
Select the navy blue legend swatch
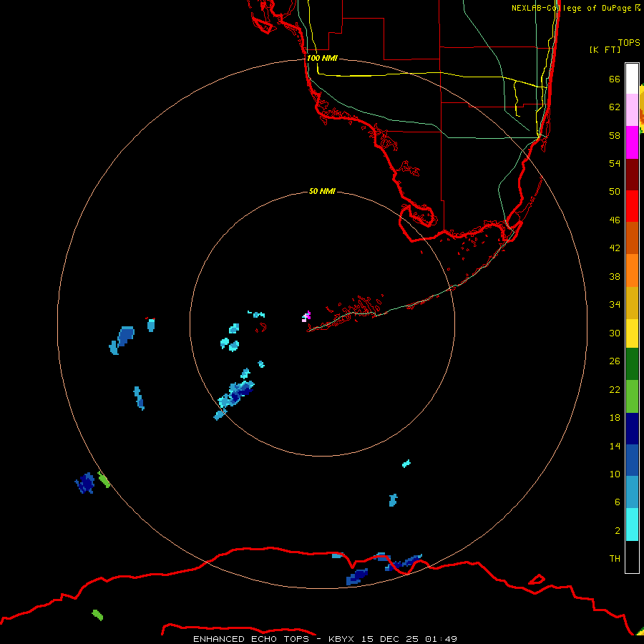click(x=632, y=429)
